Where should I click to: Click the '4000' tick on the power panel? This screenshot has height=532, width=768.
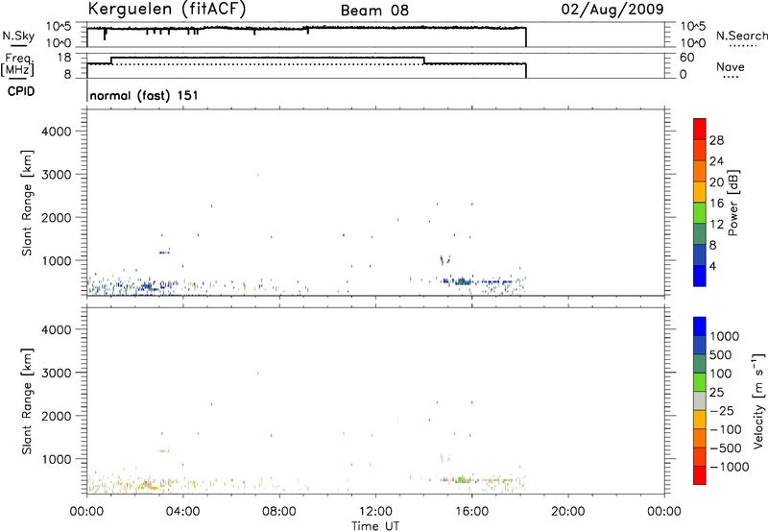point(56,132)
